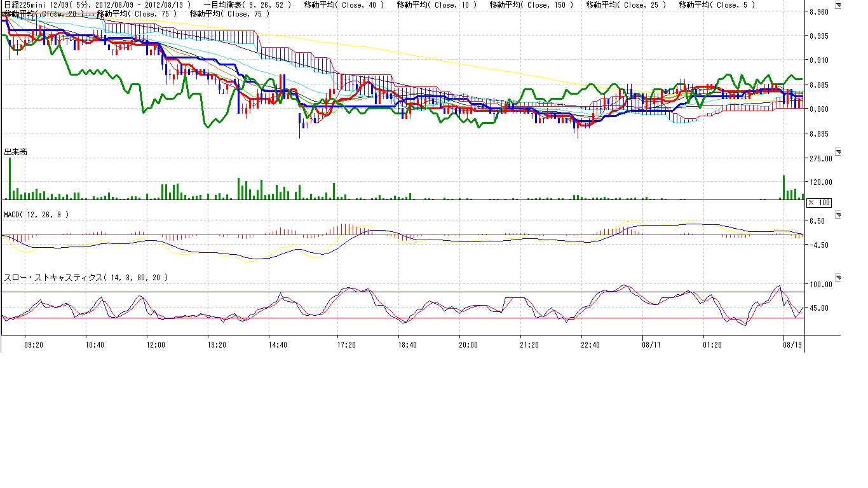The image size is (868, 488).
Task: Click the 08/11 date marker on time axis
Action: 651,345
